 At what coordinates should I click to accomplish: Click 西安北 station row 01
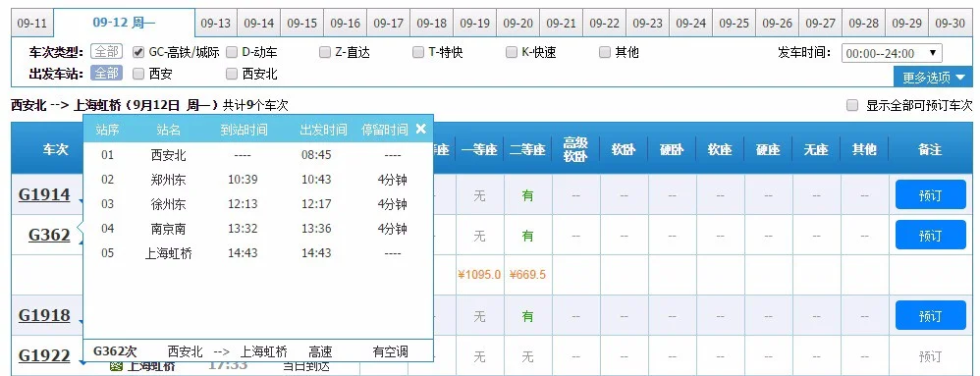(169, 155)
